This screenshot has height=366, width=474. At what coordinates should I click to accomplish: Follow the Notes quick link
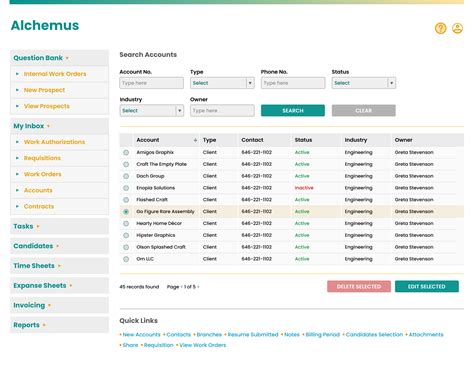[292, 335]
